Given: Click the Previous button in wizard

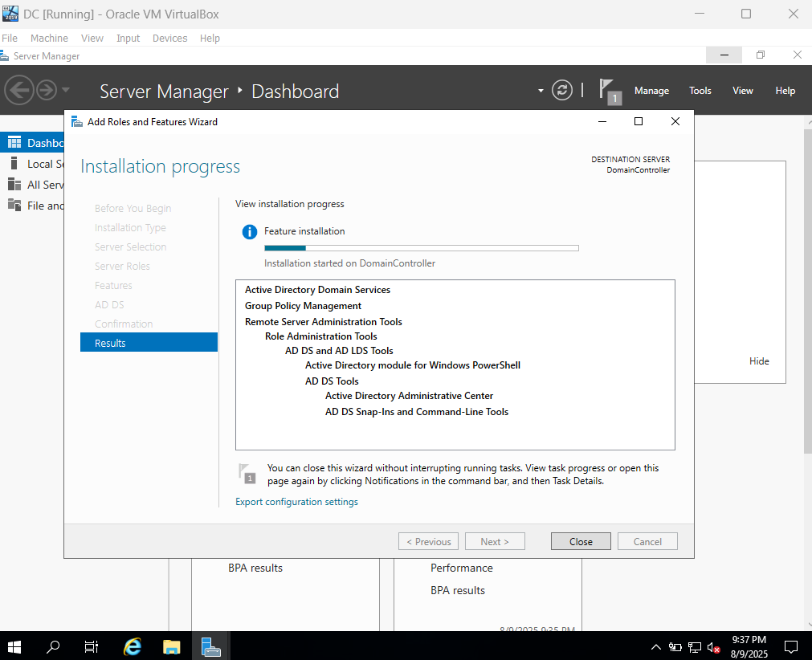Looking at the screenshot, I should (x=428, y=541).
